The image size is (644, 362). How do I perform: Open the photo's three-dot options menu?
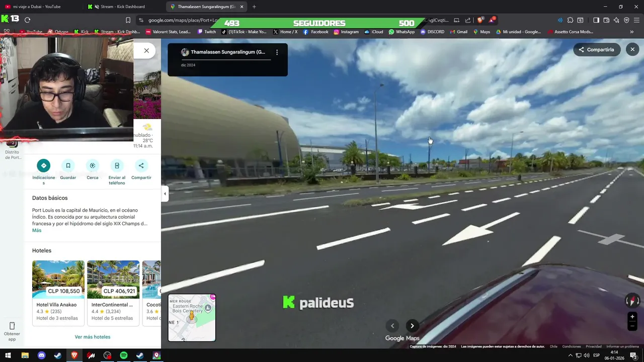(x=277, y=52)
